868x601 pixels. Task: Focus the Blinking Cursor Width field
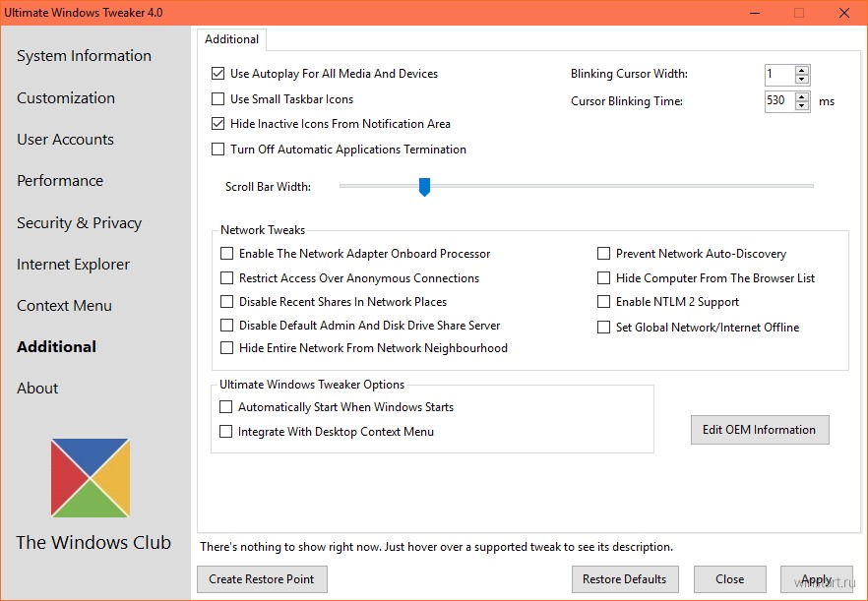pos(780,74)
